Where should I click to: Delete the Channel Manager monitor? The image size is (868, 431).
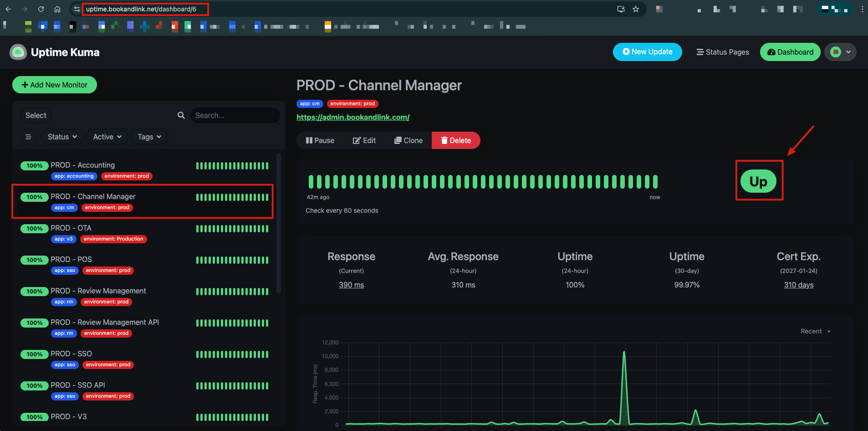[x=456, y=140]
